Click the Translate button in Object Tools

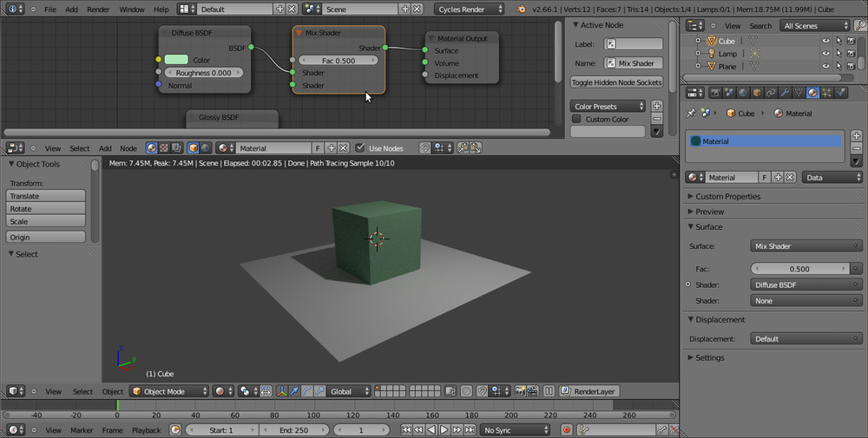point(46,196)
